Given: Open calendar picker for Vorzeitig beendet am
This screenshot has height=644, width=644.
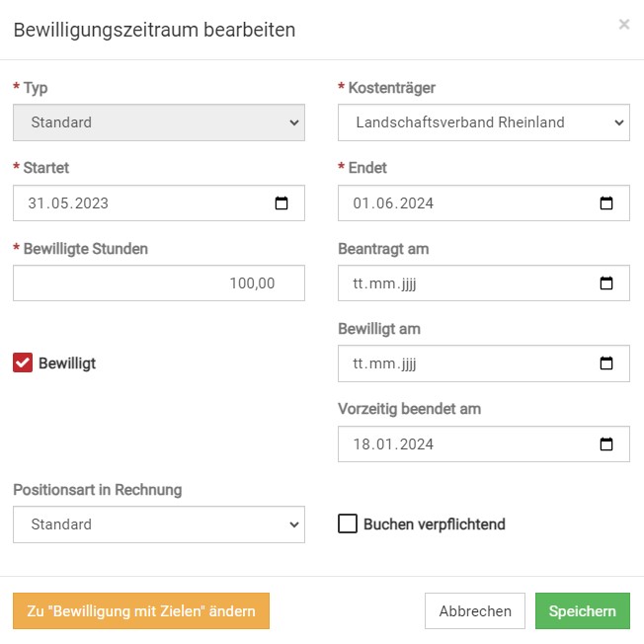Looking at the screenshot, I should click(x=606, y=443).
